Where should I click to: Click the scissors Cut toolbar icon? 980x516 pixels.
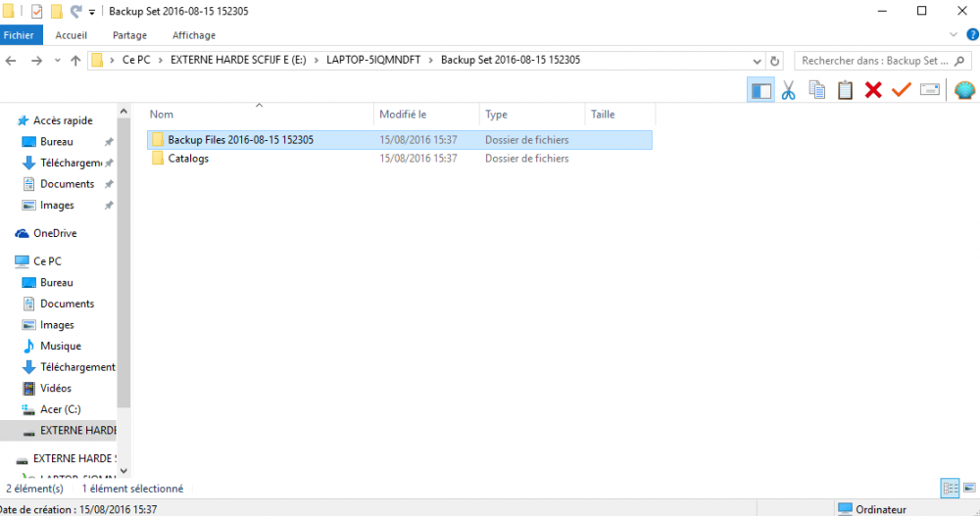pyautogui.click(x=789, y=91)
